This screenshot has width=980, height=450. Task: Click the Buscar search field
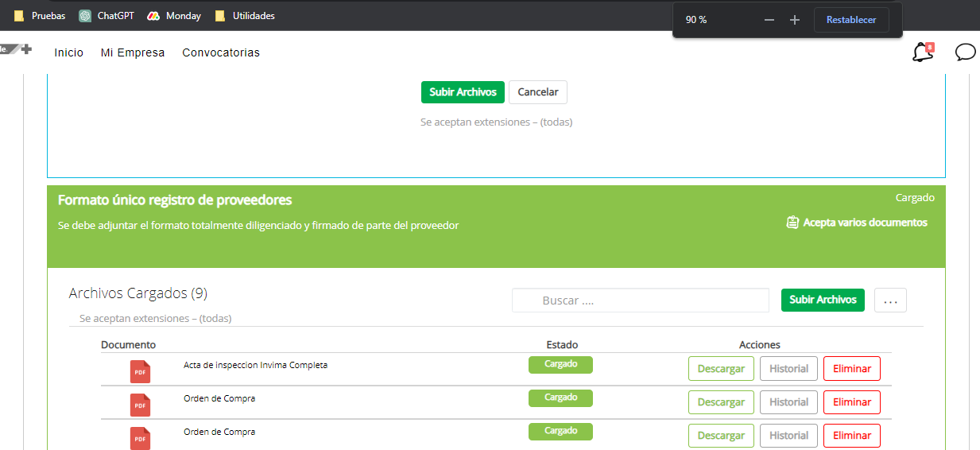640,301
